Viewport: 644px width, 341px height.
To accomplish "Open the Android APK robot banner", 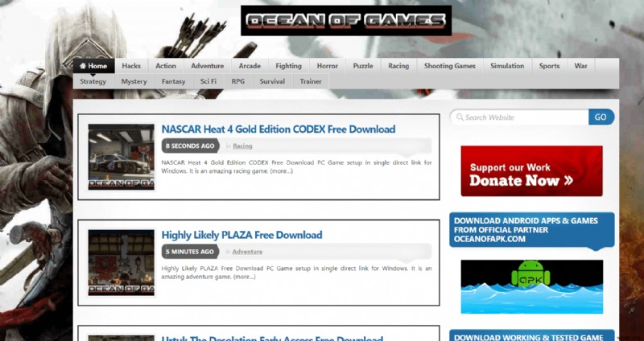I will (x=532, y=286).
